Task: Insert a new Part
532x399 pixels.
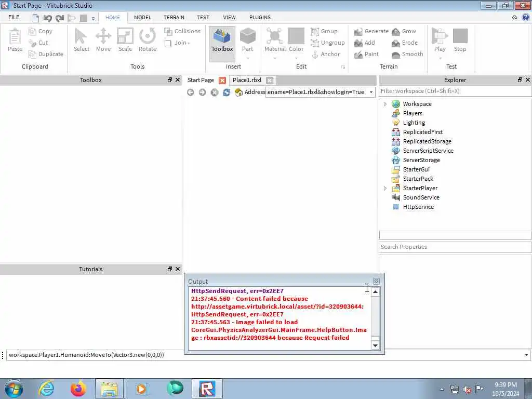Action: click(248, 40)
